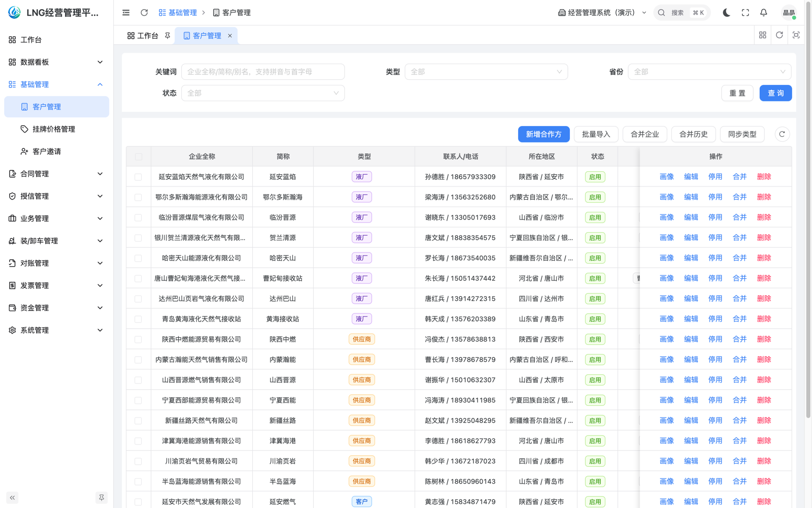Refresh the table with circular reload icon
812x508 pixels.
(x=782, y=134)
